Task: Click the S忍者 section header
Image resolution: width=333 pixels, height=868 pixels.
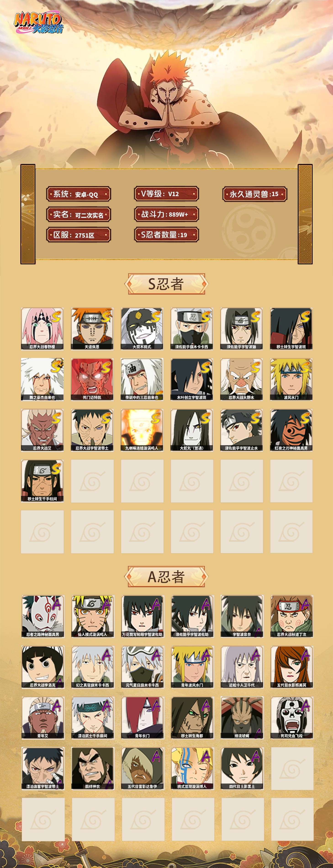Action: coord(166,284)
